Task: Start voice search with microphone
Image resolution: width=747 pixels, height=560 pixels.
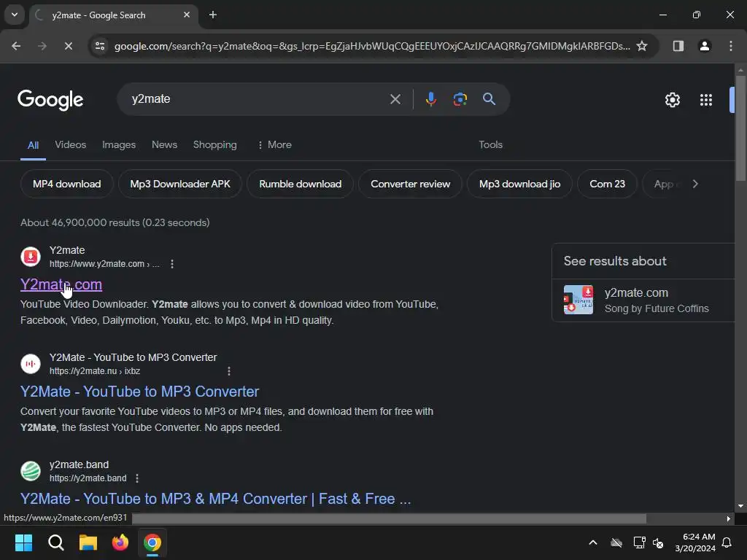Action: [430, 99]
